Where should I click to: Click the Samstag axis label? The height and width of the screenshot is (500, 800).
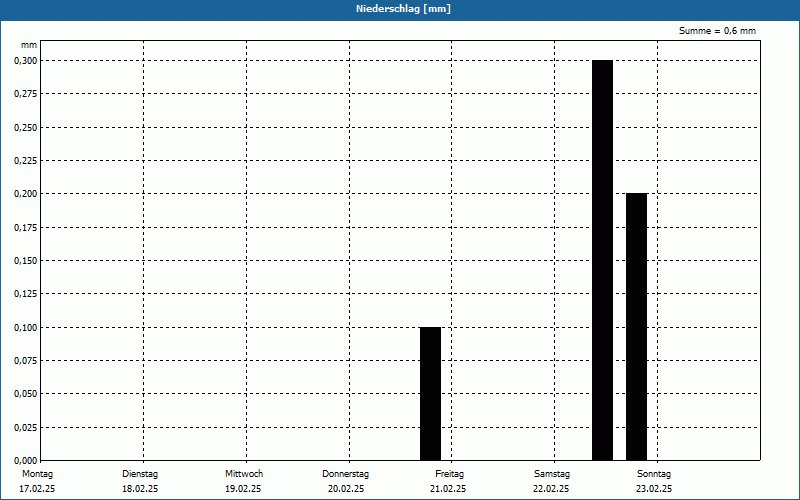point(552,474)
